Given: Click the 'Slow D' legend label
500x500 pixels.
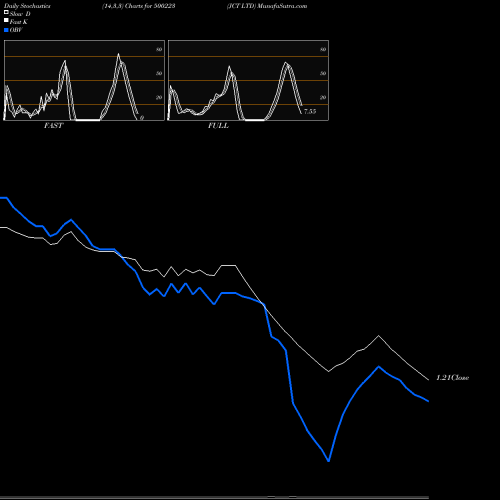Looking at the screenshot, I should pyautogui.click(x=20, y=14).
